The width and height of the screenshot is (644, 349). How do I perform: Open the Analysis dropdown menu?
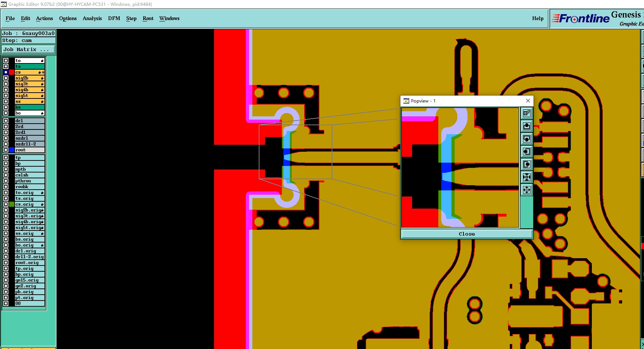tap(92, 18)
